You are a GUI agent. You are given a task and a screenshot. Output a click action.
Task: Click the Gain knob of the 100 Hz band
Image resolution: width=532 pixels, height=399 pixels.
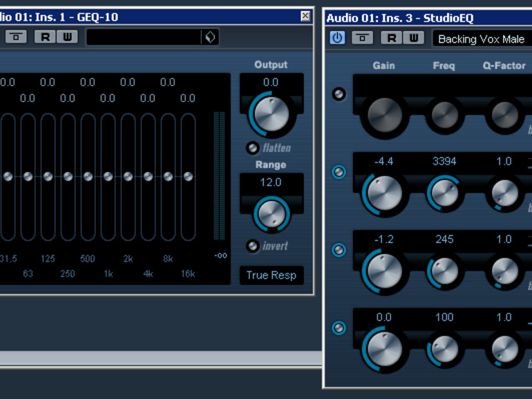click(x=384, y=349)
